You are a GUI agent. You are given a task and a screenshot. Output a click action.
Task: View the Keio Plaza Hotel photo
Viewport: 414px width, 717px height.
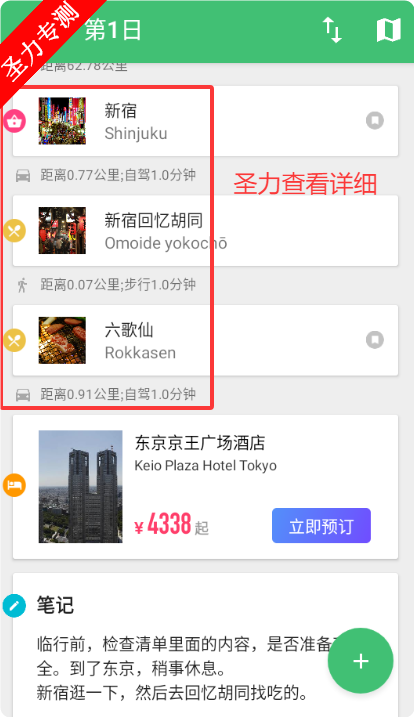[81, 487]
